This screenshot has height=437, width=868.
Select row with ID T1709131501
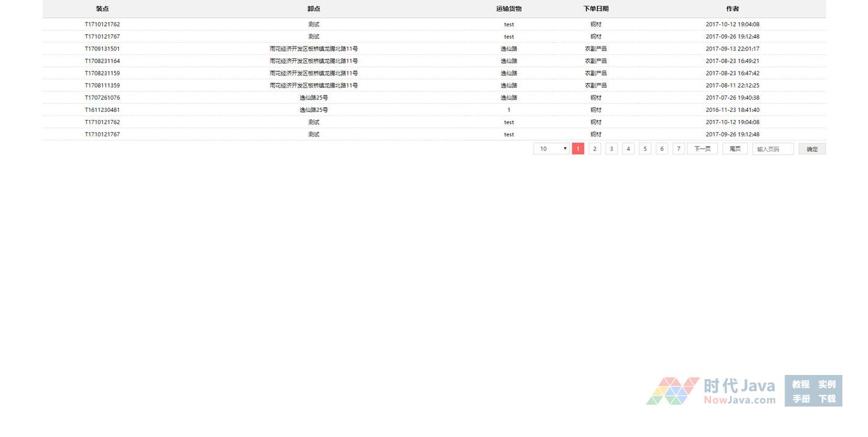point(102,49)
